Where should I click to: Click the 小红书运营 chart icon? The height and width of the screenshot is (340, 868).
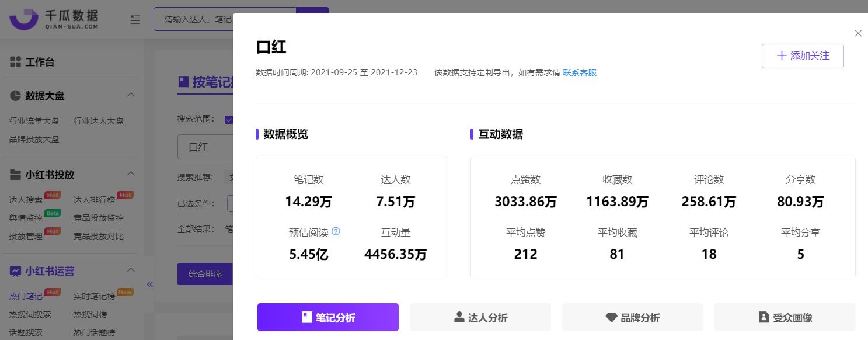tap(16, 270)
